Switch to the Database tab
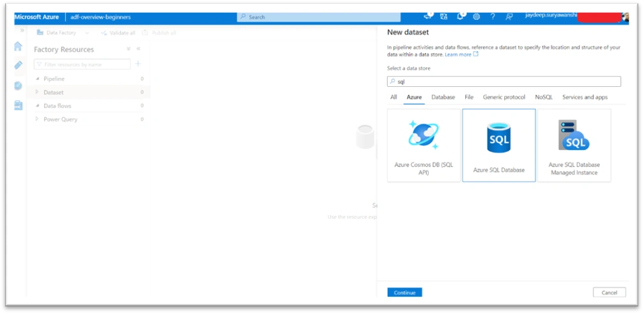Viewport: 644px width, 314px height. click(x=443, y=97)
